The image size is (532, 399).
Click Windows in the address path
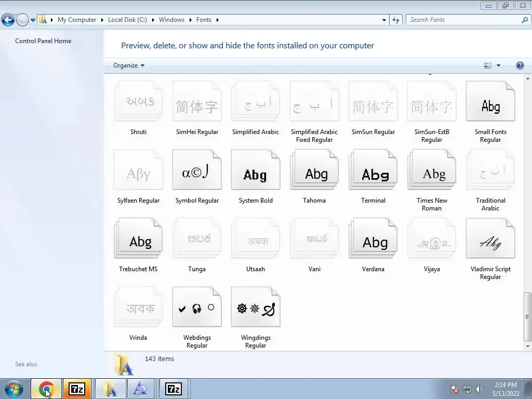(x=171, y=20)
